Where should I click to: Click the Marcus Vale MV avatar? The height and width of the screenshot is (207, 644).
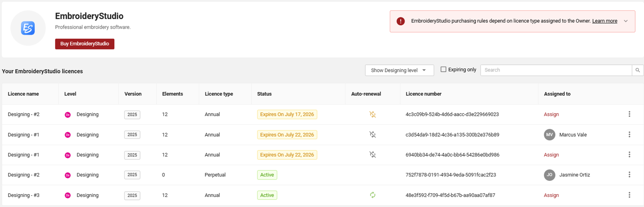click(x=550, y=135)
